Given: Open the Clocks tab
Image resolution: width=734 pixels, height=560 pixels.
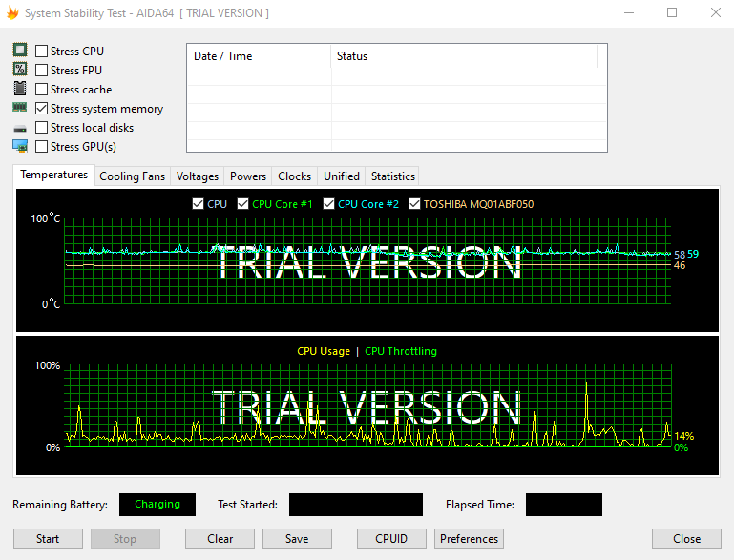Looking at the screenshot, I should 294,176.
